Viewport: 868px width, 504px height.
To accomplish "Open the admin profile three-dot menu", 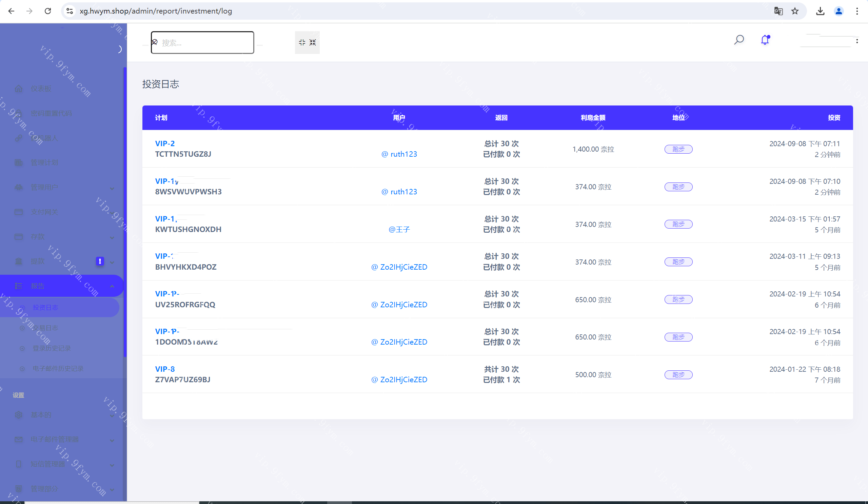I will pos(856,41).
